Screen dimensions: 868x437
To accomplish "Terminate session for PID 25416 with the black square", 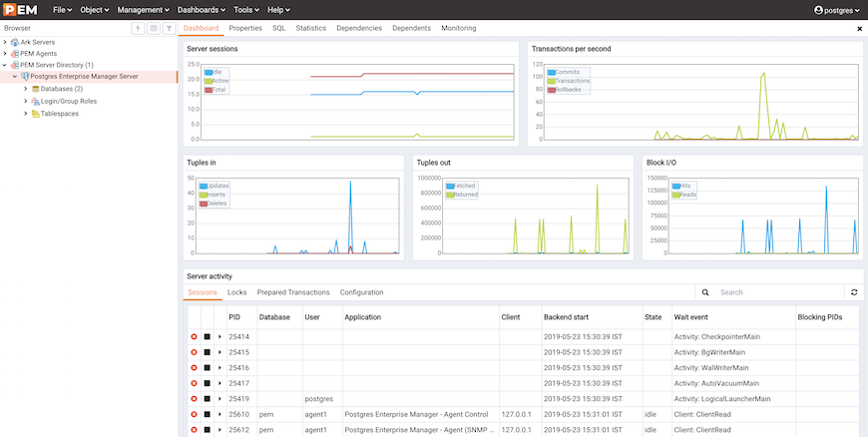I will [x=207, y=368].
